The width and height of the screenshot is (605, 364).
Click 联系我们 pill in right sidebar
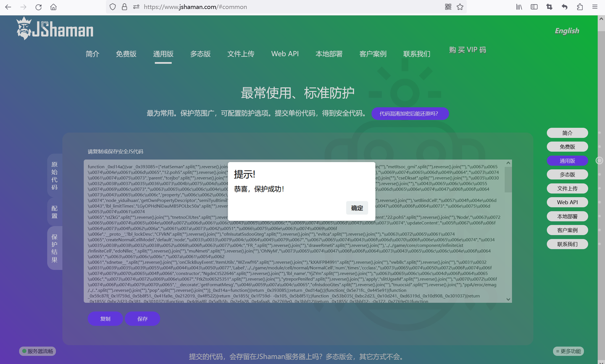[567, 244]
